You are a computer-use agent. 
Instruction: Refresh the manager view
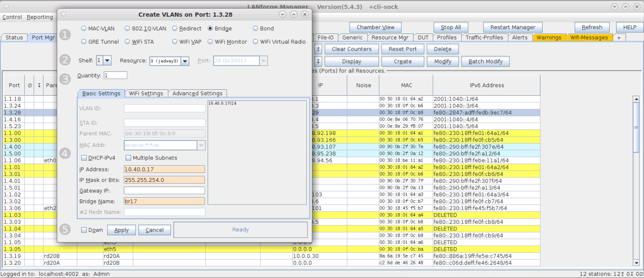click(592, 28)
